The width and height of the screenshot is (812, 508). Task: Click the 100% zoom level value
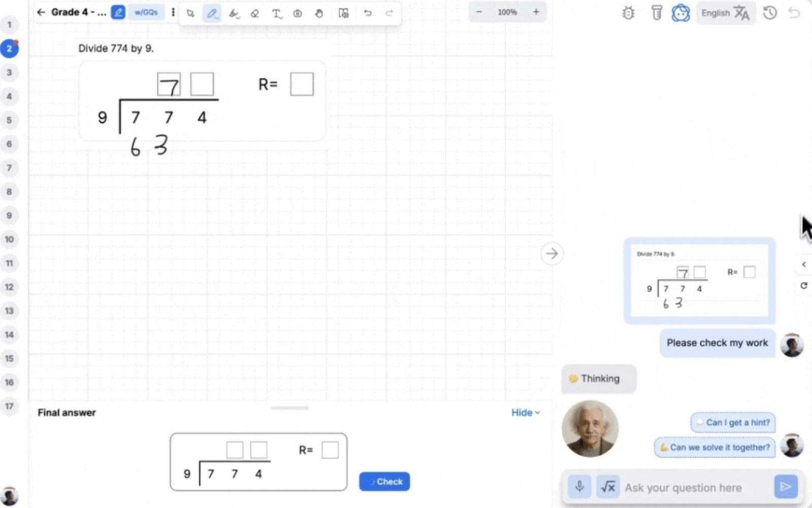click(507, 12)
